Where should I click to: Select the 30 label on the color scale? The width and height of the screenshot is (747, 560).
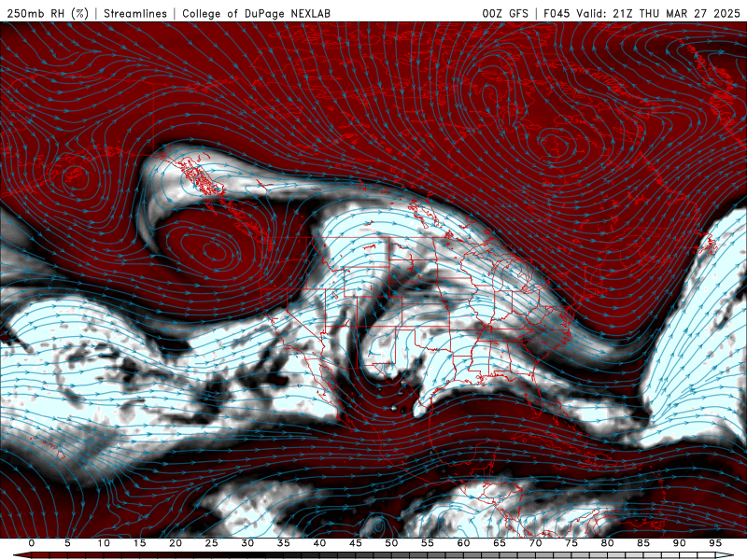(247, 543)
